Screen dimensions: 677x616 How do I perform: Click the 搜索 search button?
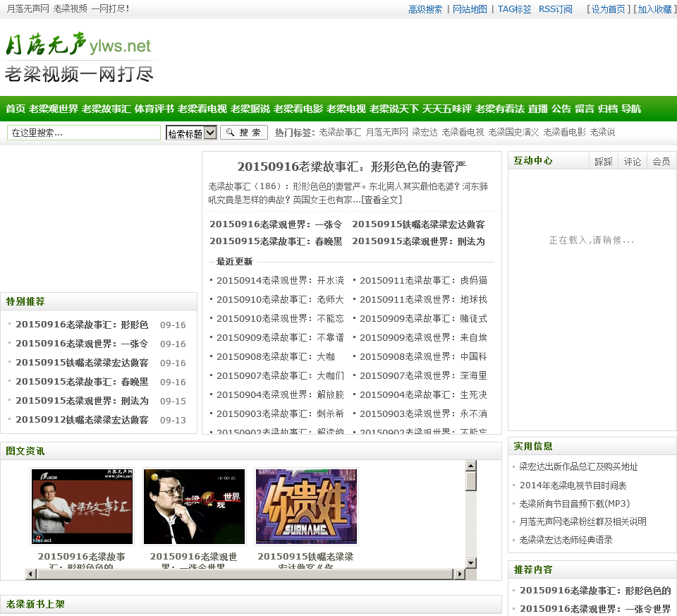(244, 132)
